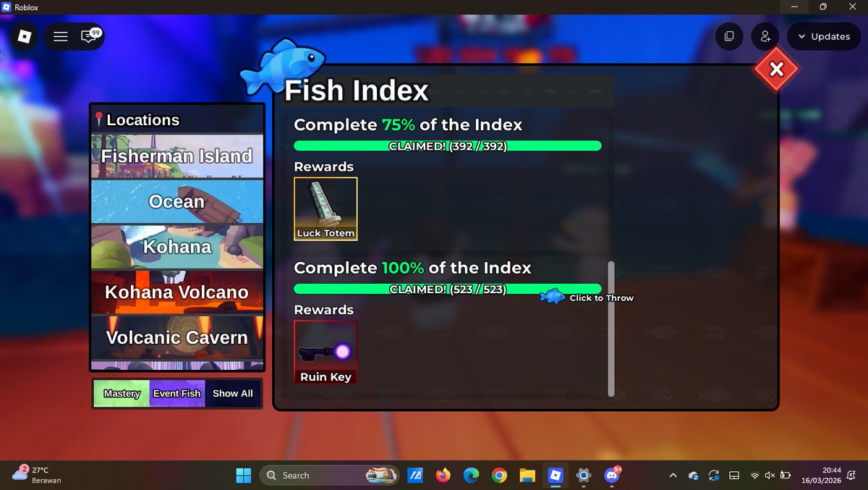Open the Wi-Fi network tray icon
868x490 pixels.
tap(755, 476)
